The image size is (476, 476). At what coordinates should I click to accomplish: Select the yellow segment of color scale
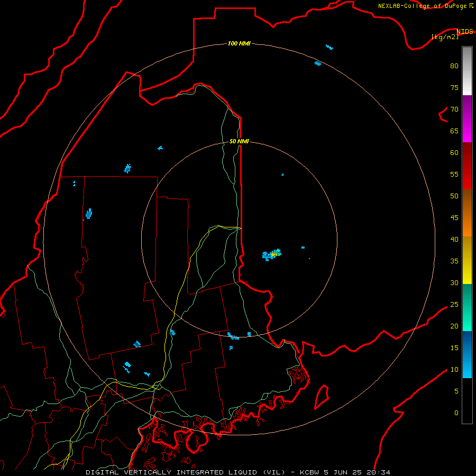(x=467, y=260)
